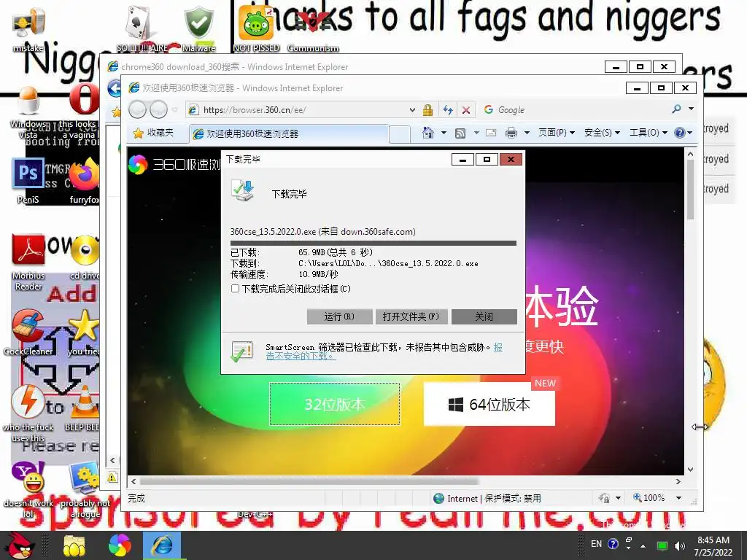Expand the zoom level dropdown arrow

(x=678, y=498)
